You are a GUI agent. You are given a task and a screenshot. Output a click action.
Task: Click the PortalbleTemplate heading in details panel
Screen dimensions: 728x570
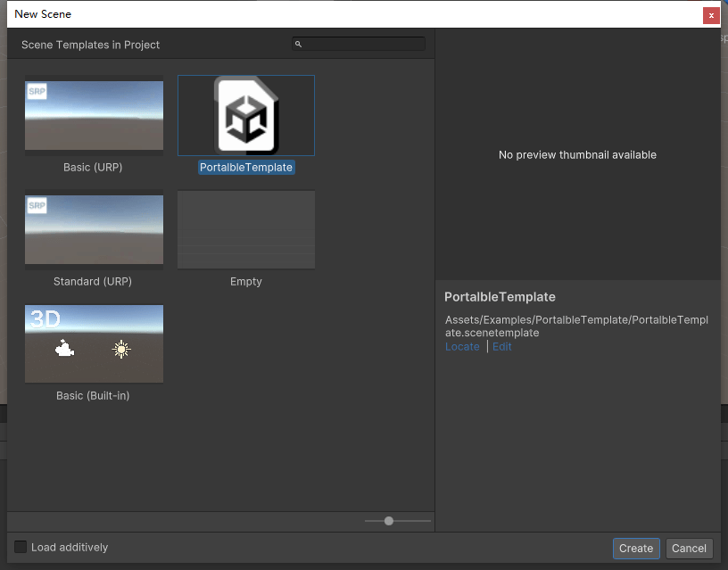coord(500,297)
